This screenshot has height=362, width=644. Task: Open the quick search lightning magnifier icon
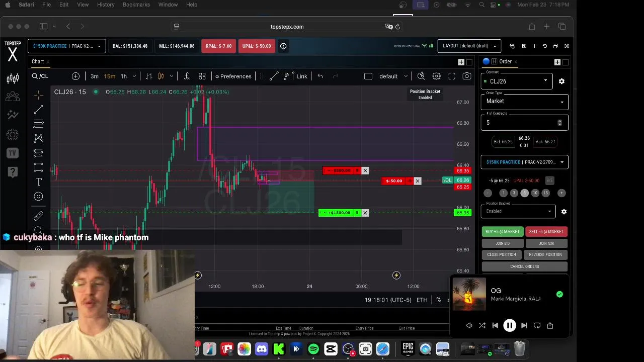click(x=421, y=76)
